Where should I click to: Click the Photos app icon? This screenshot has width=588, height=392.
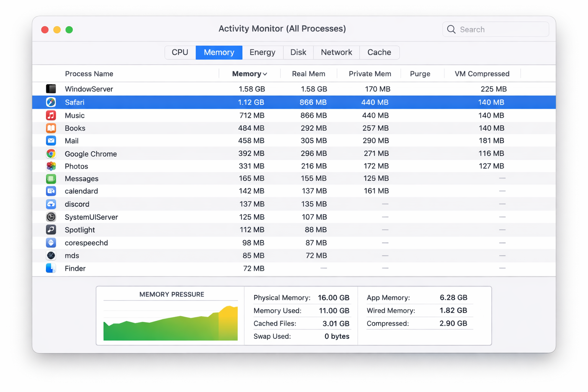coord(51,166)
